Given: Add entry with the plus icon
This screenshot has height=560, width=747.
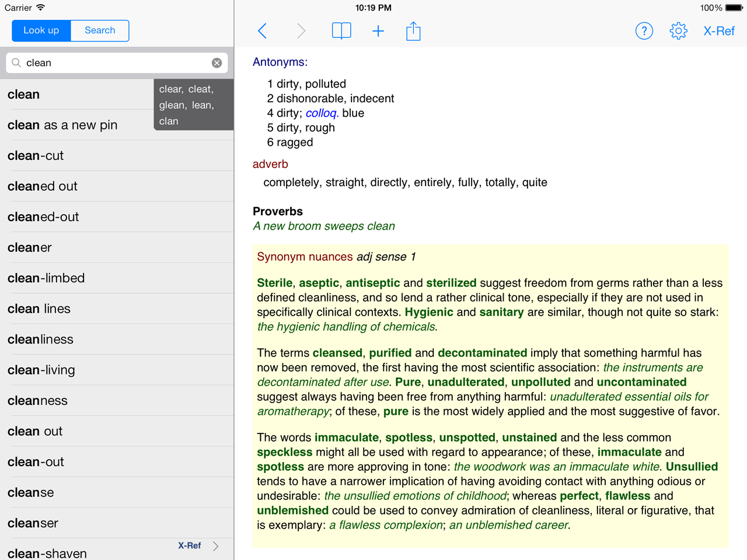Looking at the screenshot, I should (x=378, y=31).
